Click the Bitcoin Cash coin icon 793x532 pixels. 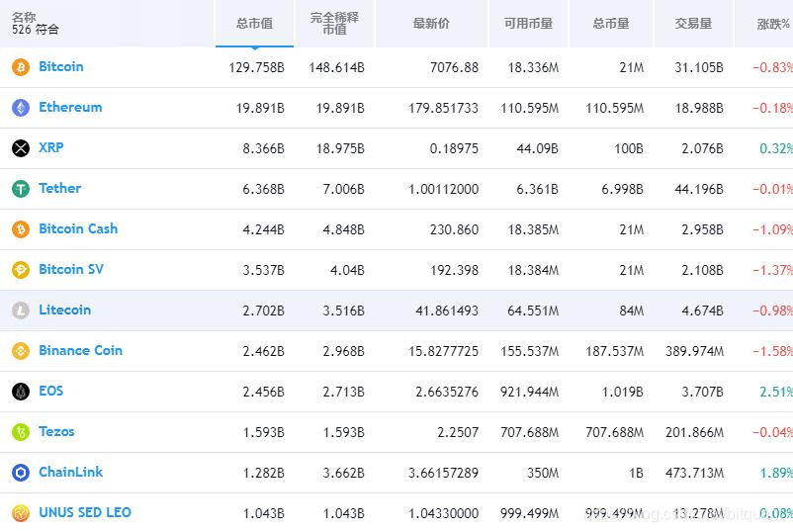coord(21,229)
